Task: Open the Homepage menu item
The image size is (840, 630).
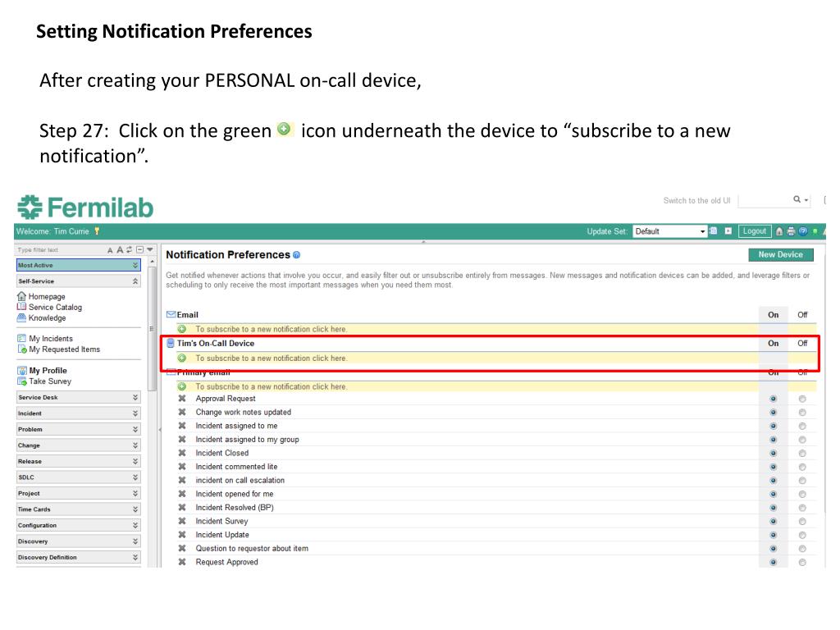Action: pos(47,296)
